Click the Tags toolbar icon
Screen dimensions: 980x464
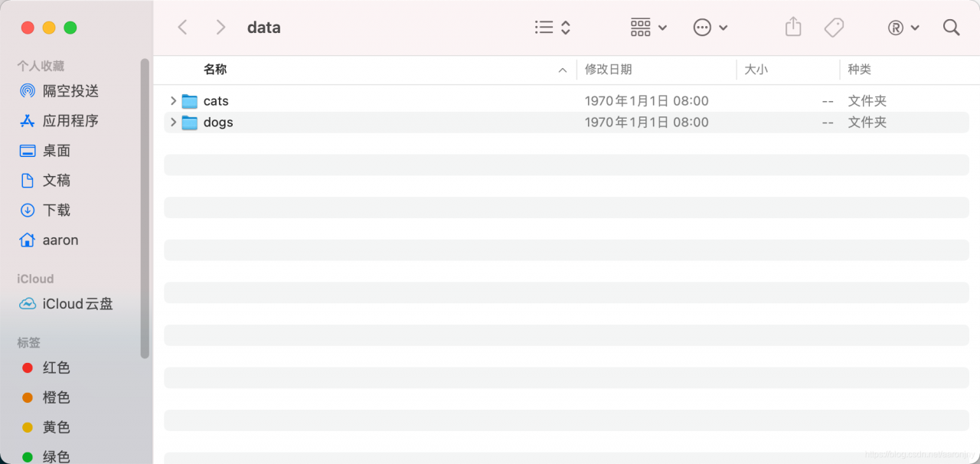point(834,28)
